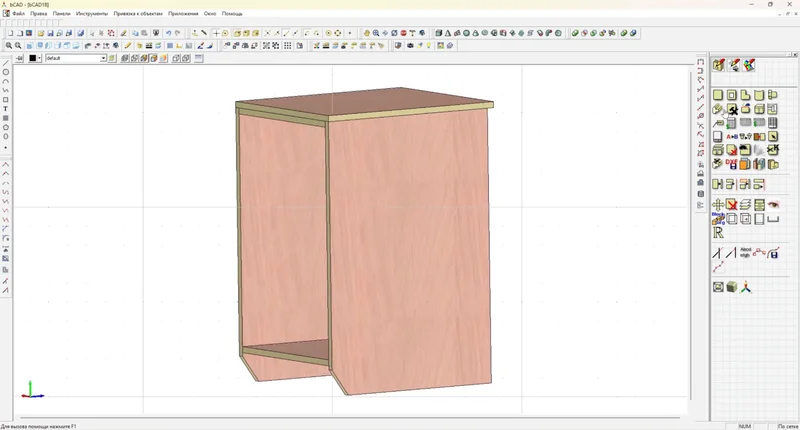Open the Инструменты menu
The width and height of the screenshot is (800, 430).
click(92, 14)
